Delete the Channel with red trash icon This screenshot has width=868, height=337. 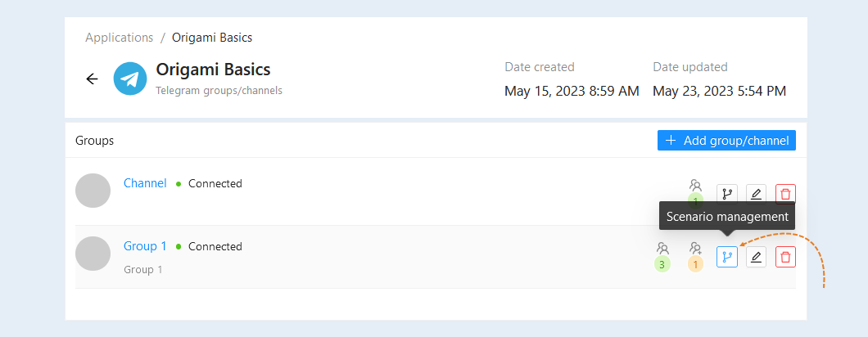(x=785, y=194)
